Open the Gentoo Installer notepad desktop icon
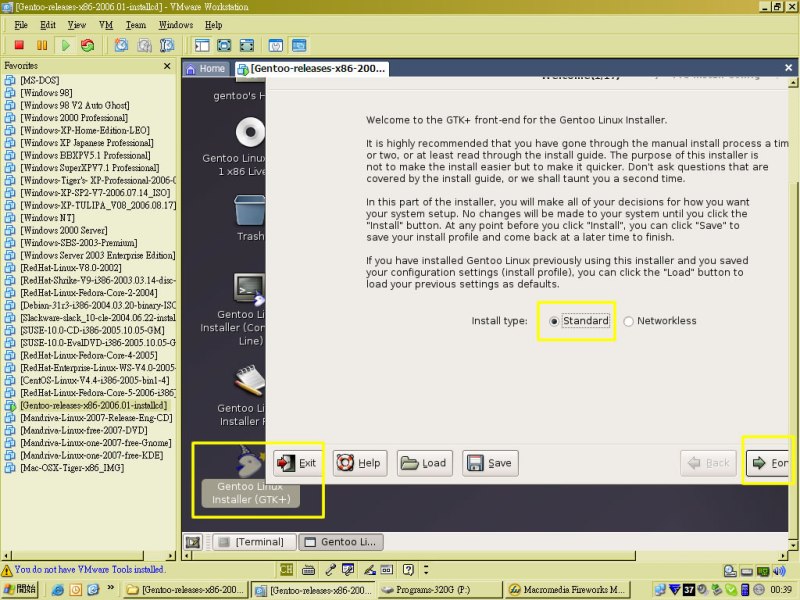Screen dimensions: 800x600 pyautogui.click(x=249, y=380)
